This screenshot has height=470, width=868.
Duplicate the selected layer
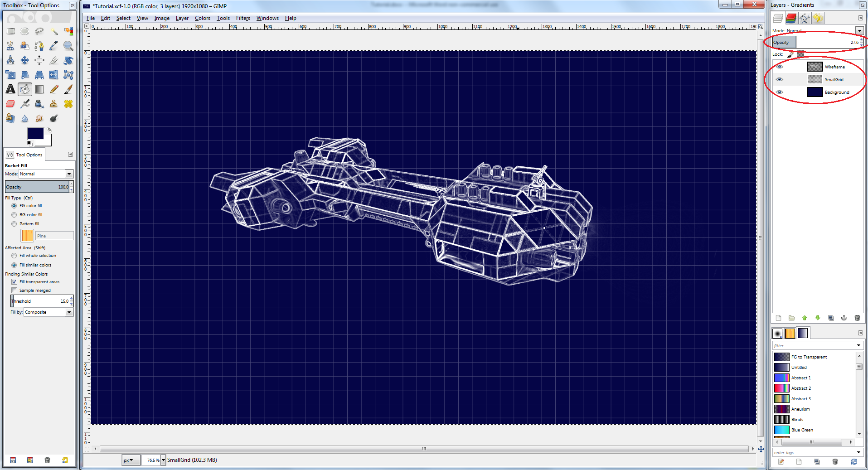(831, 318)
